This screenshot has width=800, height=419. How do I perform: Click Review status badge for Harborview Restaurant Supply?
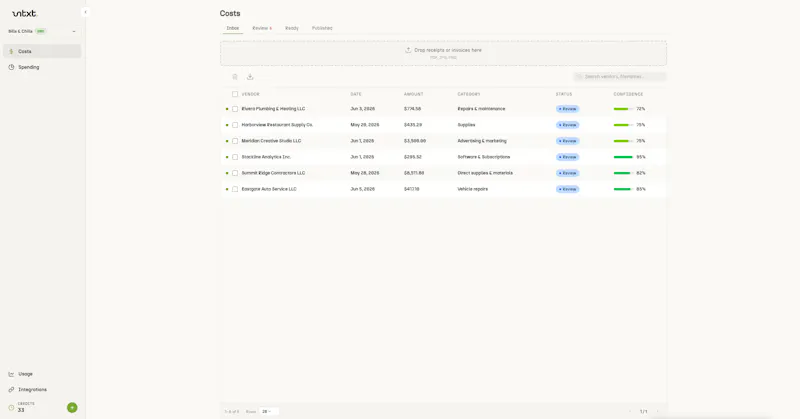click(567, 125)
